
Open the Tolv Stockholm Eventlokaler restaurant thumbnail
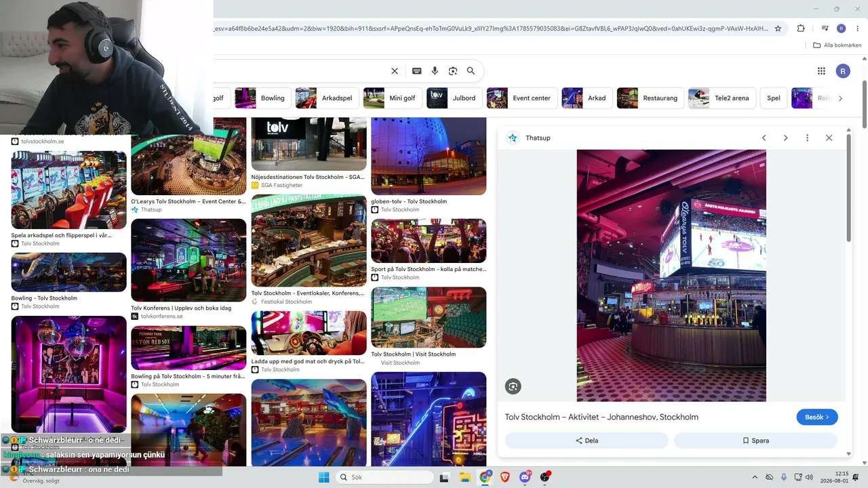[x=309, y=241]
